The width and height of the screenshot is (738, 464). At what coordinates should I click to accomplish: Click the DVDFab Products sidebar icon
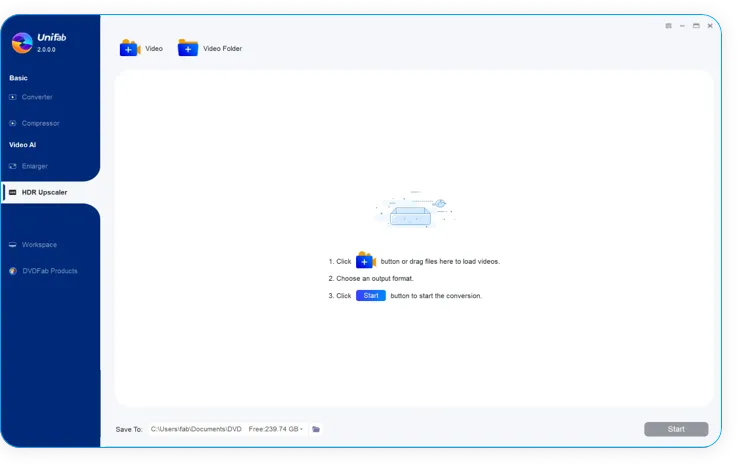pos(13,271)
